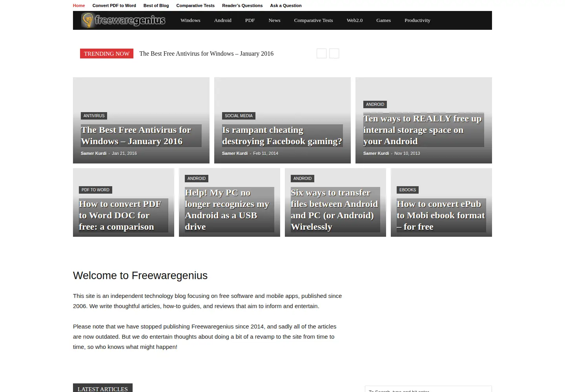This screenshot has width=565, height=392.
Task: Open Reader's Questions page
Action: [x=242, y=5]
